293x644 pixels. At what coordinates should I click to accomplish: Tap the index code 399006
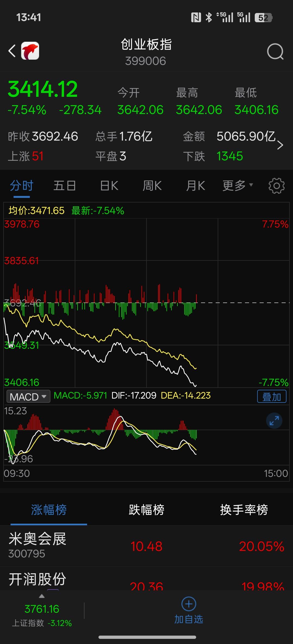coord(146,61)
